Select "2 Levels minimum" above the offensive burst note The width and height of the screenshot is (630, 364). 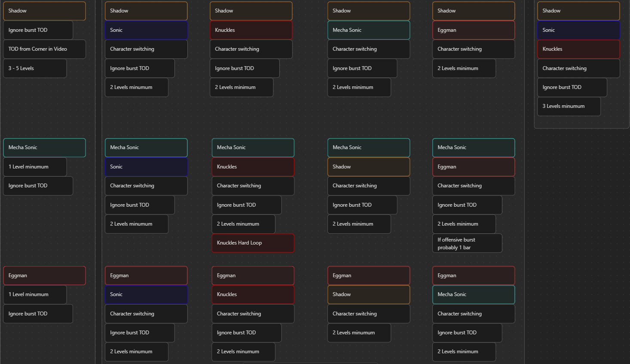click(x=464, y=224)
